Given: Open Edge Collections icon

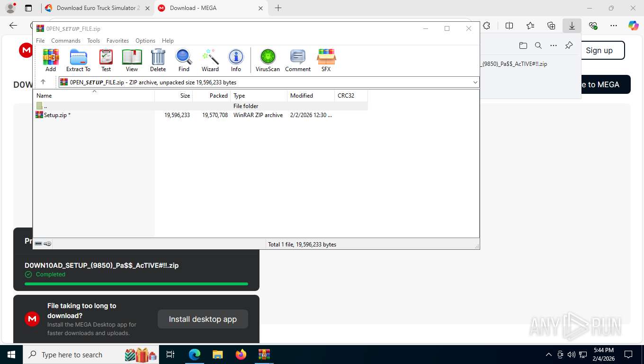Looking at the screenshot, I should pos(551,26).
